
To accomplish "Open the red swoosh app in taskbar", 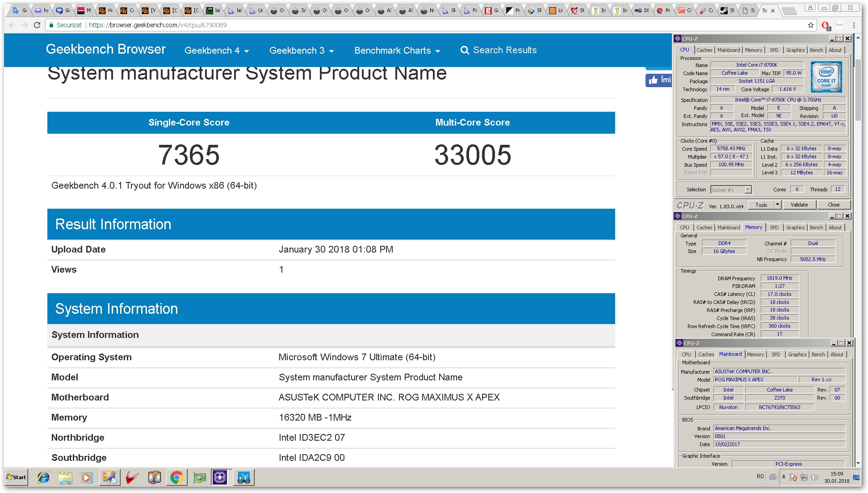I will pyautogui.click(x=132, y=477).
